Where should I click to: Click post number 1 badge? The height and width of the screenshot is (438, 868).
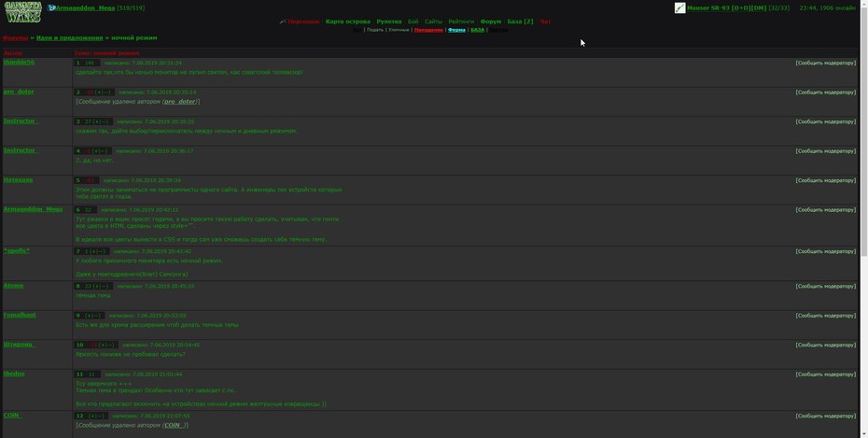click(x=78, y=64)
